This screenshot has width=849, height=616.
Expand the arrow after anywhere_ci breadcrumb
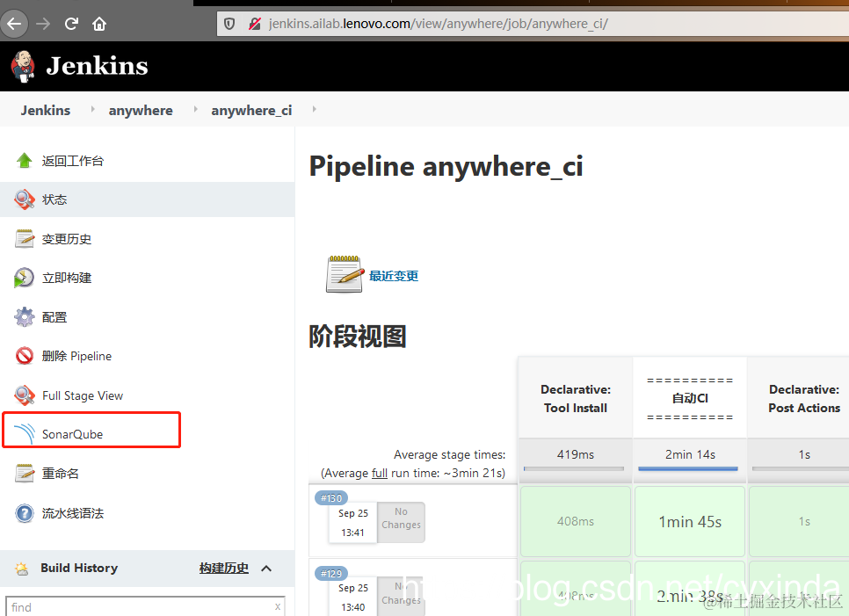pos(314,109)
